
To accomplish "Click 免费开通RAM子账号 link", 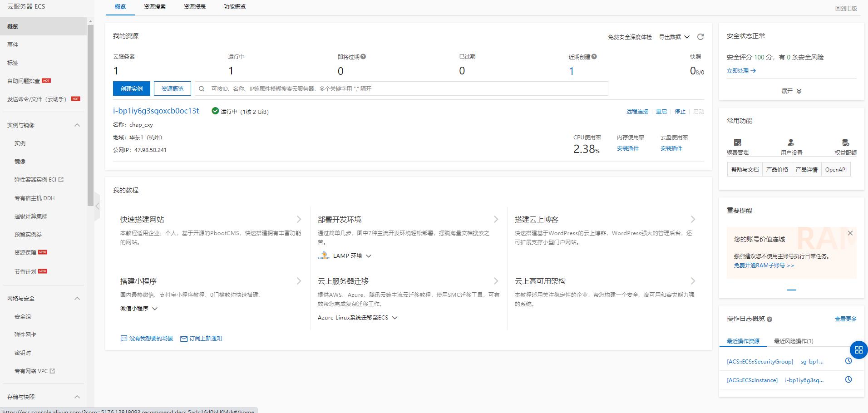I will pos(764,265).
